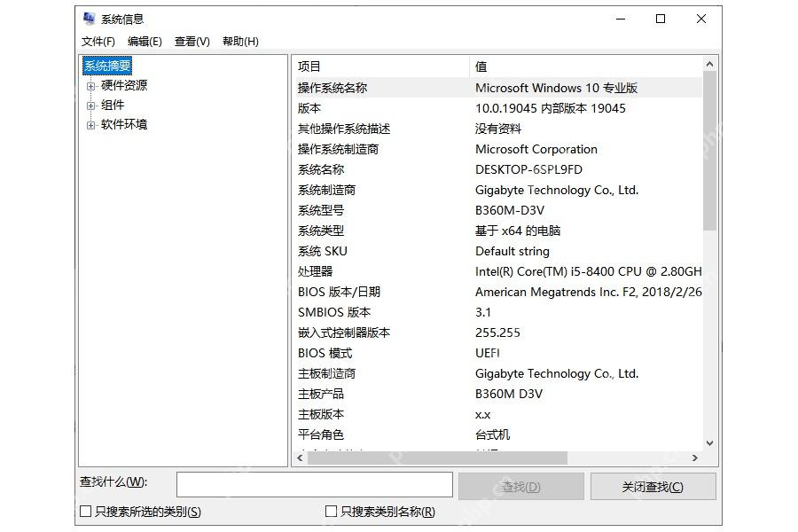Click the vertical scrollbar down arrow
This screenshot has height=532, width=798.
click(709, 443)
